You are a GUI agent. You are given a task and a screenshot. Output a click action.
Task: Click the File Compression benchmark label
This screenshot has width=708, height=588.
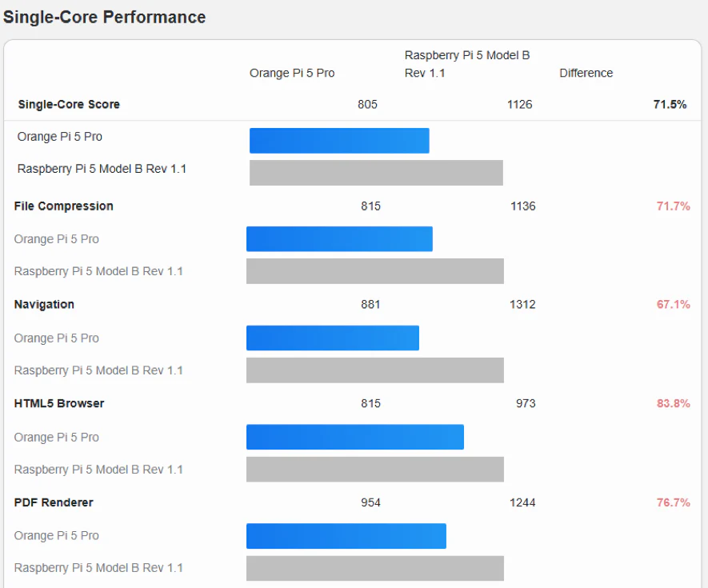(64, 206)
